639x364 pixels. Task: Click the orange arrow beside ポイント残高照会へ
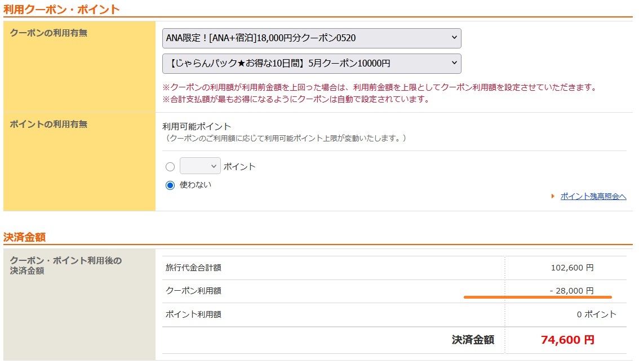(x=553, y=197)
